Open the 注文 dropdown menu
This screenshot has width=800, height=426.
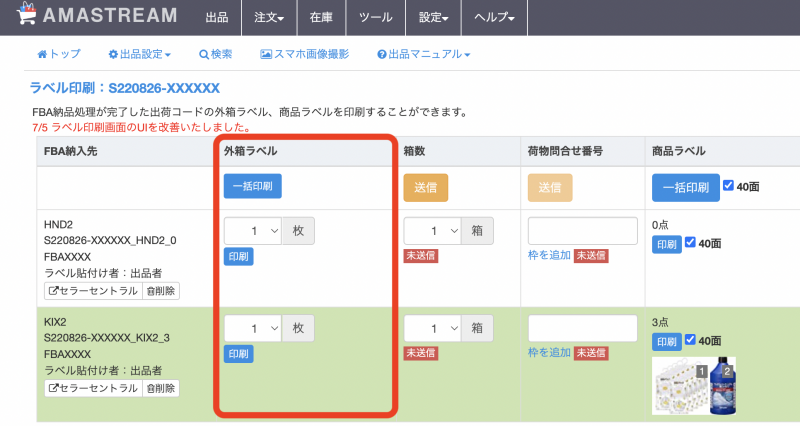pos(269,17)
